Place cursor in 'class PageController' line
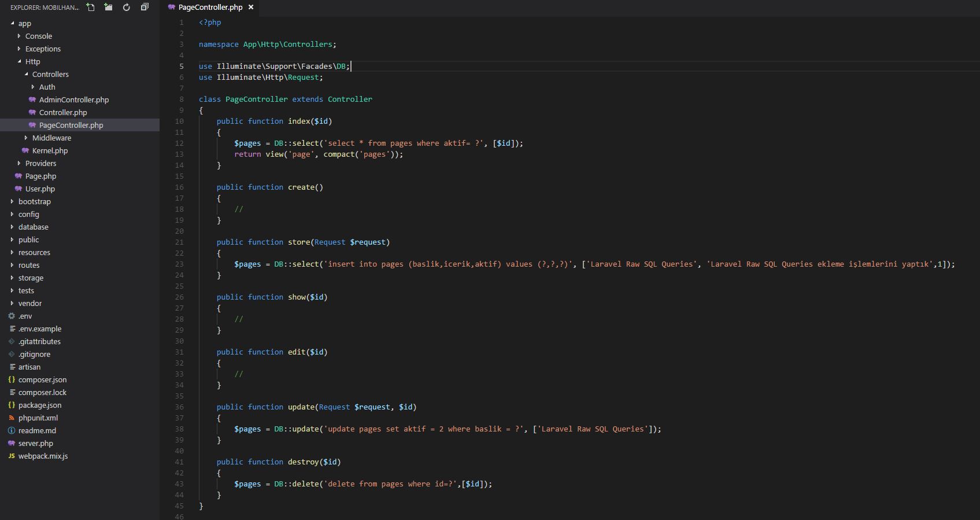 pos(286,99)
